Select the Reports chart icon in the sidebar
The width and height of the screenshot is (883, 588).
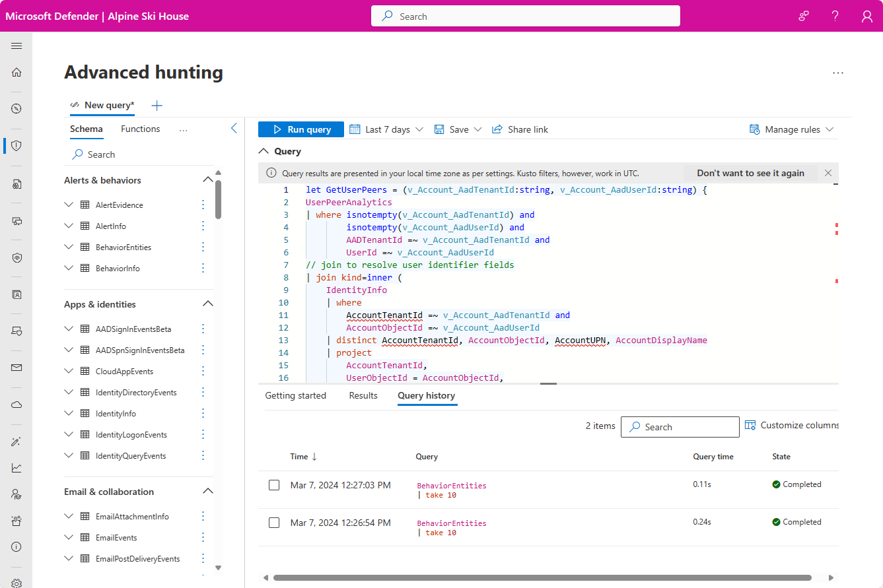16,467
